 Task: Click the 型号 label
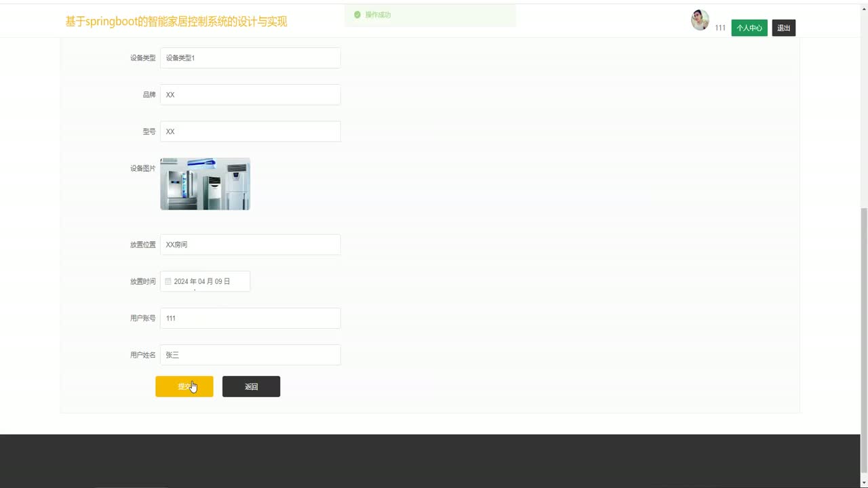point(149,131)
